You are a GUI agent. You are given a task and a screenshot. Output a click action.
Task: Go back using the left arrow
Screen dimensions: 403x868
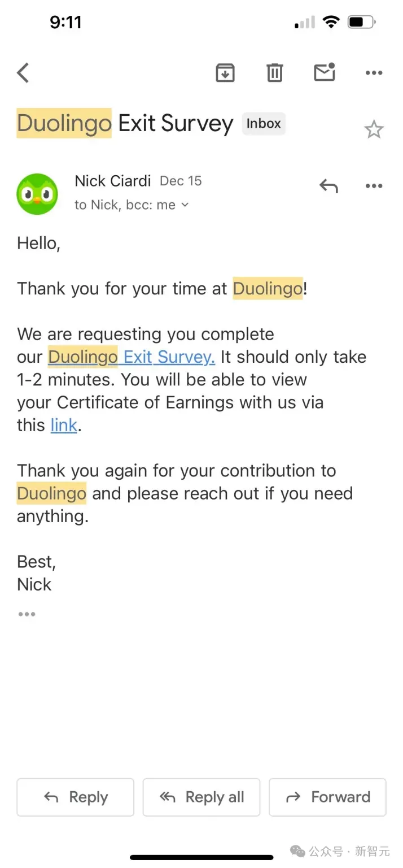pyautogui.click(x=23, y=73)
